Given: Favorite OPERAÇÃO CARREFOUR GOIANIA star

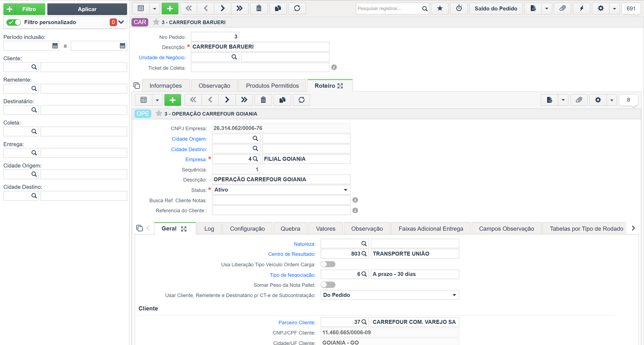Looking at the screenshot, I should coord(159,114).
